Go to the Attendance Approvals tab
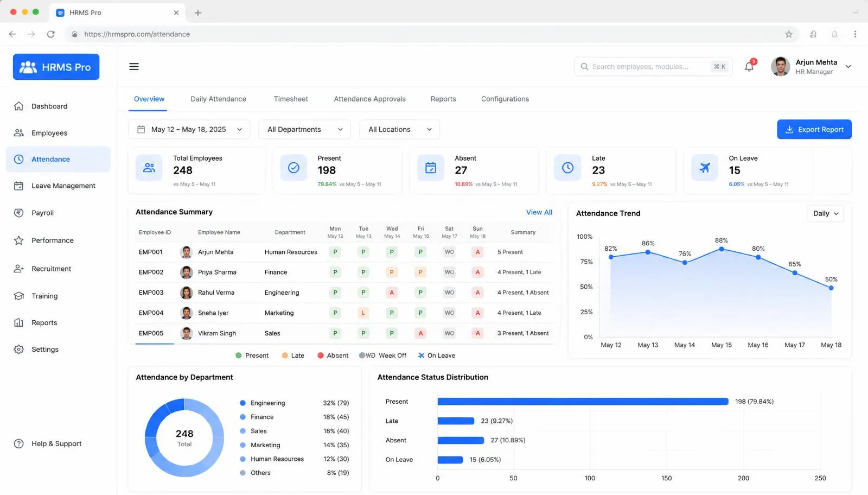The image size is (868, 495). point(370,99)
